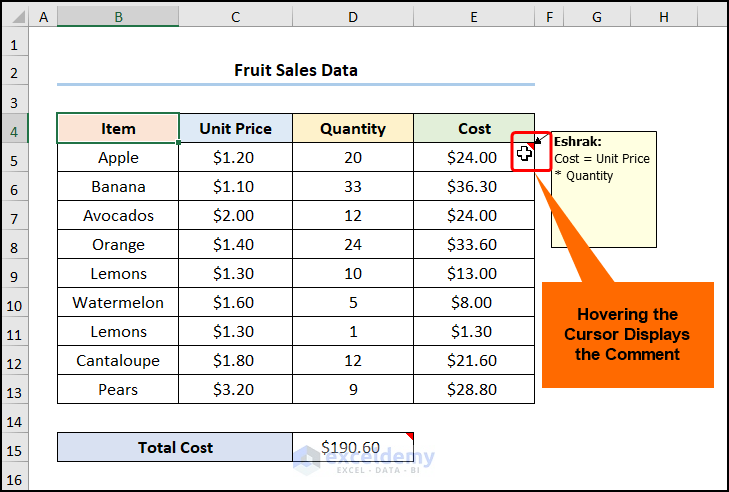
Task: Select column B header
Action: tap(118, 17)
